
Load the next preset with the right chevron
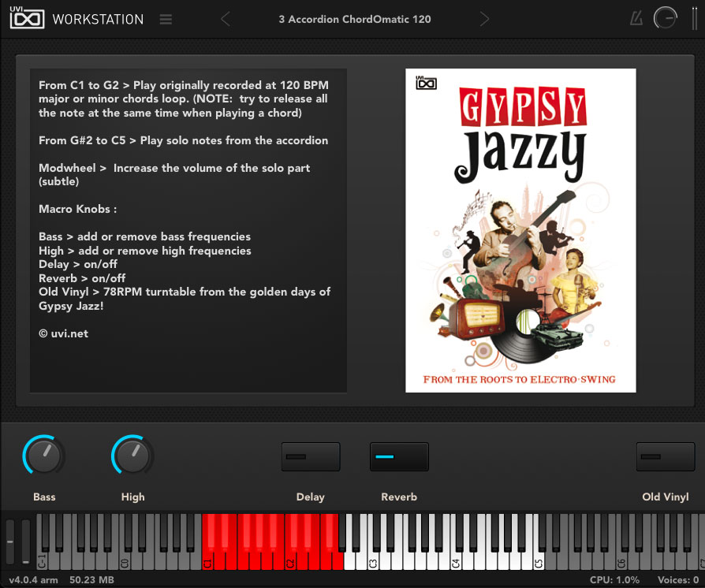click(x=484, y=18)
